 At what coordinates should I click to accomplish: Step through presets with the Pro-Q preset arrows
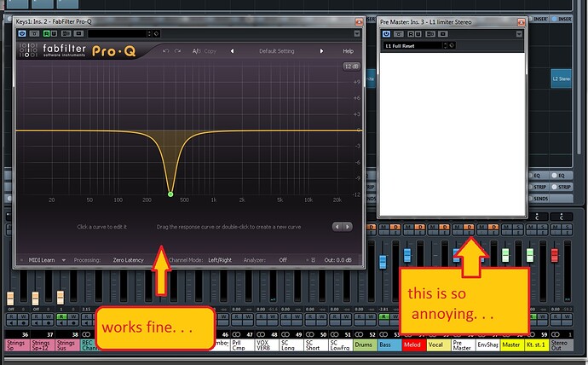[x=149, y=34]
